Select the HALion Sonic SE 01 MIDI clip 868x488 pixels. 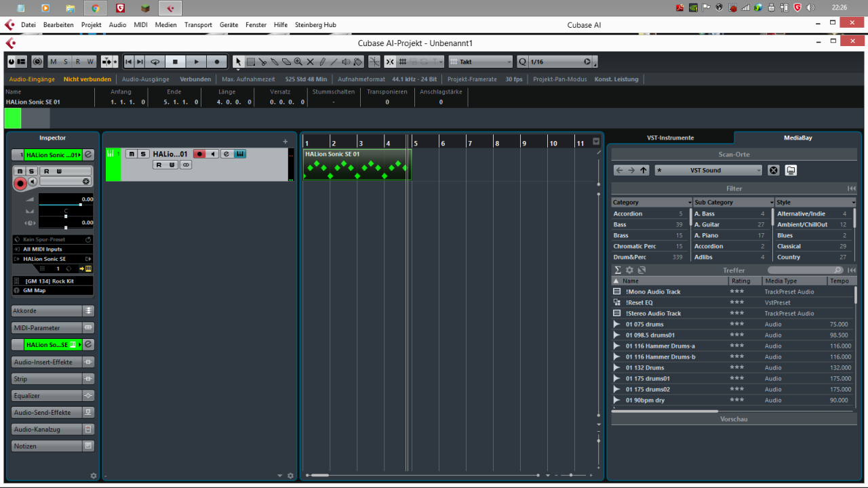pos(357,165)
